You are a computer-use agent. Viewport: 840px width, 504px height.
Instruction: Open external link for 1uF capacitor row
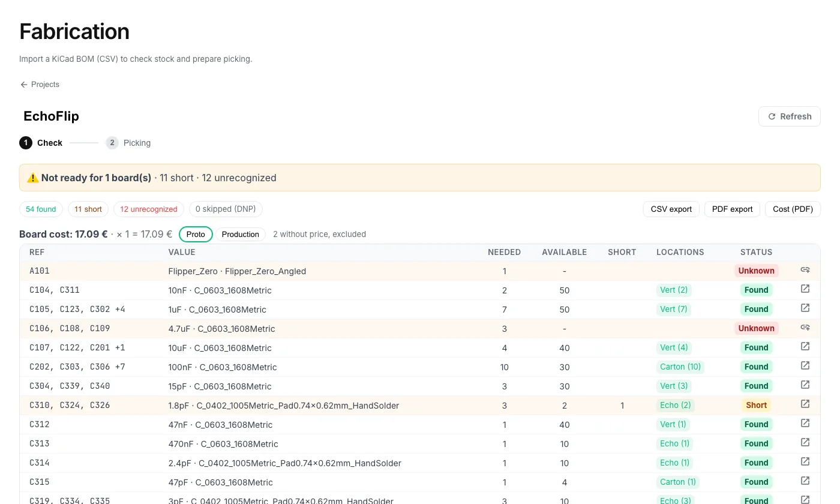805,308
